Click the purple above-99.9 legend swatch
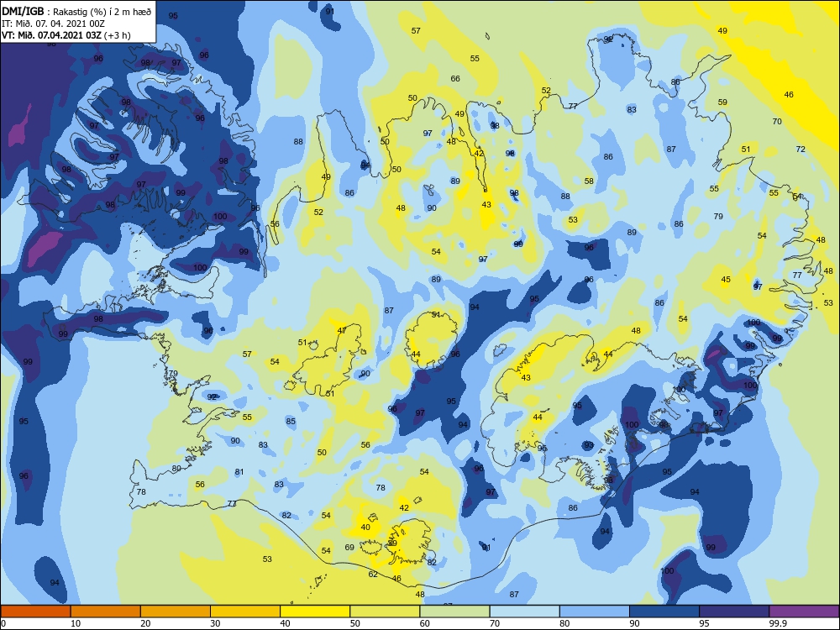 click(x=804, y=612)
